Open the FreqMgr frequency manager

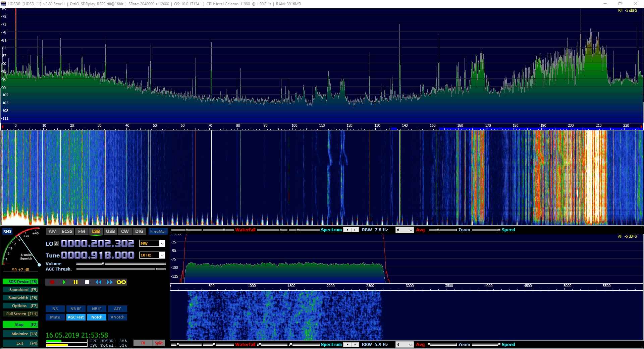(x=158, y=231)
